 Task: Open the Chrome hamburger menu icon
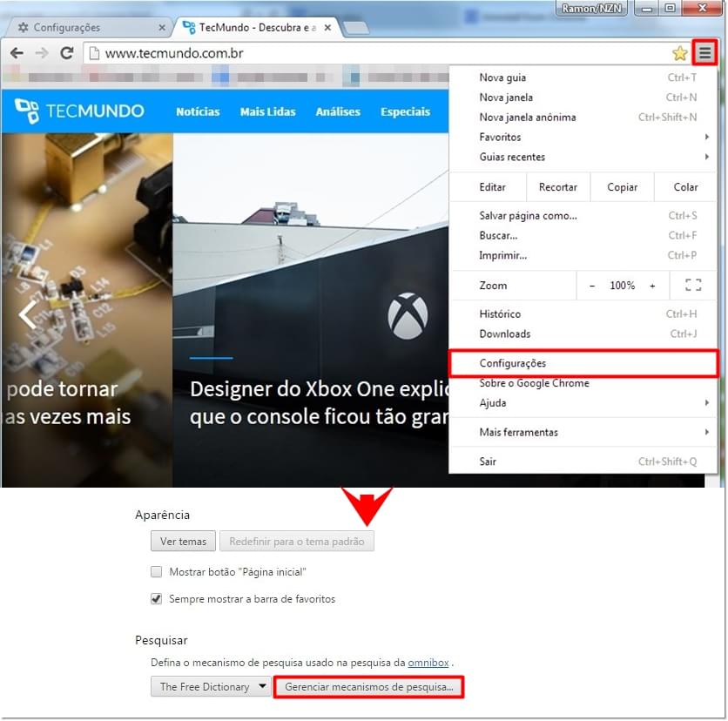(704, 53)
